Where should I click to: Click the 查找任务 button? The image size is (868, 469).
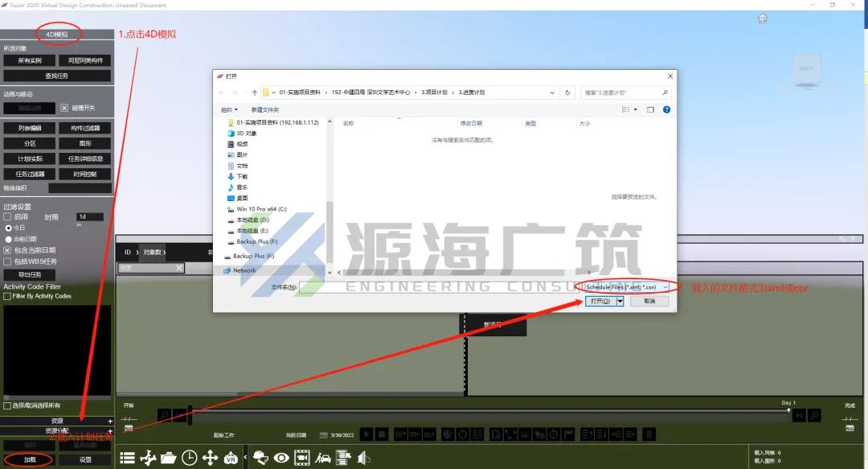click(x=57, y=76)
